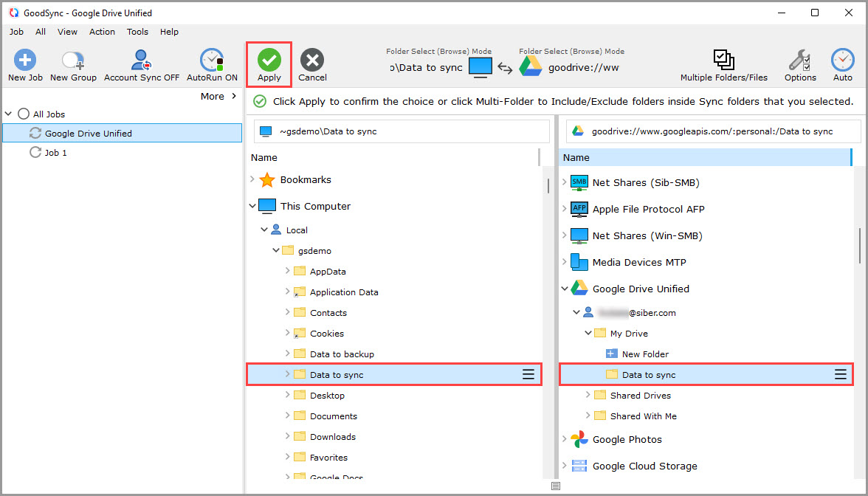The image size is (868, 496).
Task: Click the right goodrive path field
Action: 713,131
